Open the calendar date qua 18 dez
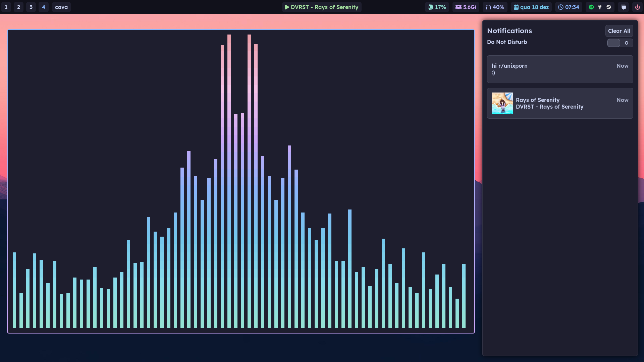 click(531, 7)
